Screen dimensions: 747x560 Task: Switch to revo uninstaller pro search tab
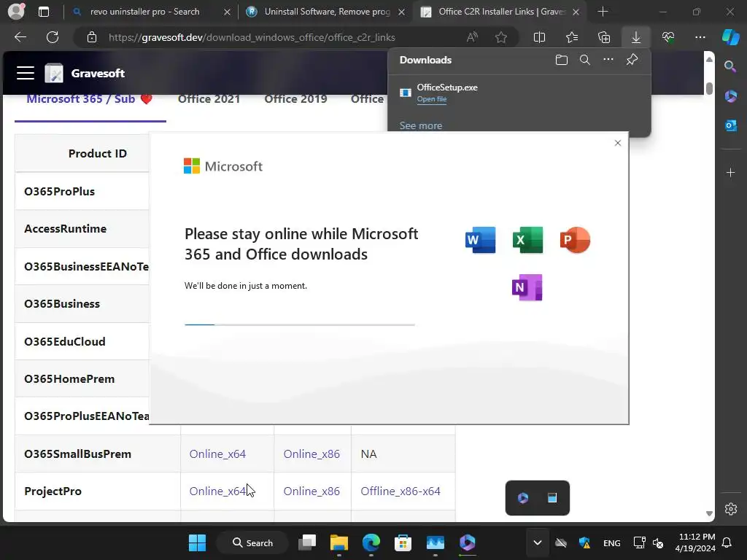click(144, 12)
